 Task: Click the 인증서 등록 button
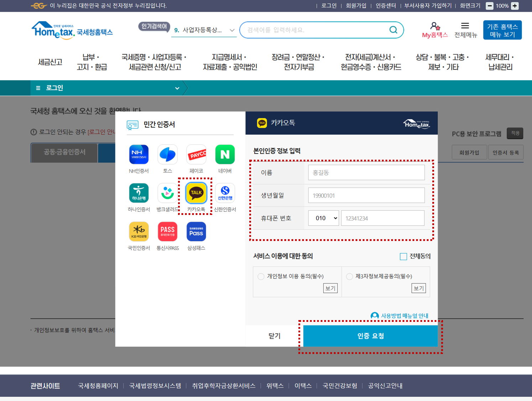pos(506,153)
